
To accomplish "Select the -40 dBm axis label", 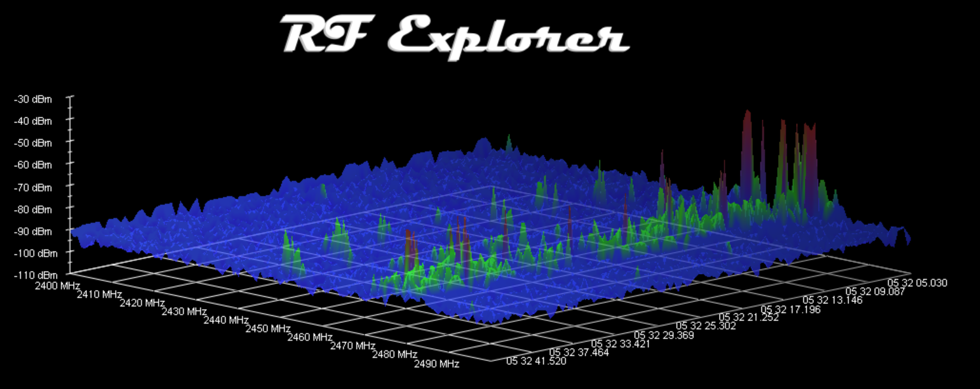I will click(x=34, y=121).
